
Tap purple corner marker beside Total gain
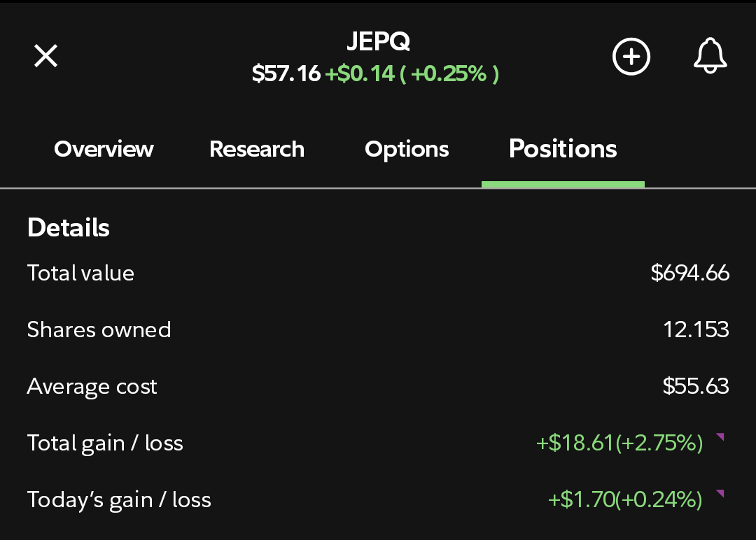point(720,437)
